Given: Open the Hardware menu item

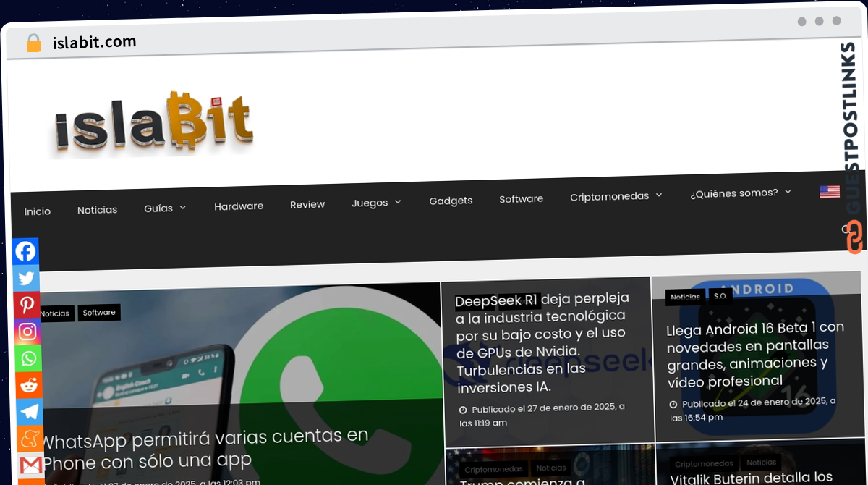Looking at the screenshot, I should point(239,206).
